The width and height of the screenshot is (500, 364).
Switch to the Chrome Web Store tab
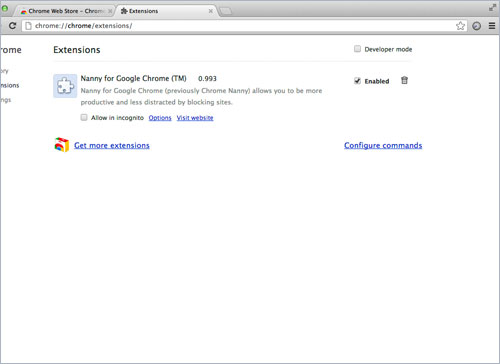coord(65,11)
